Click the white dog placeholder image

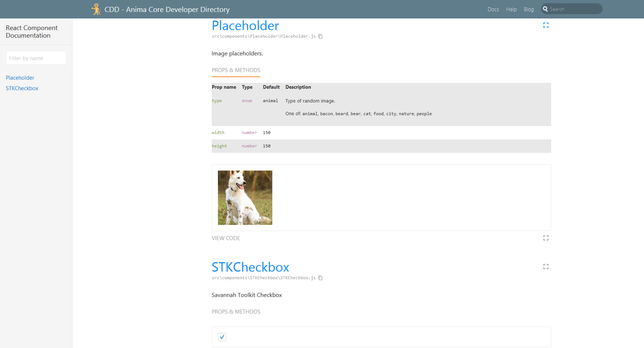245,198
